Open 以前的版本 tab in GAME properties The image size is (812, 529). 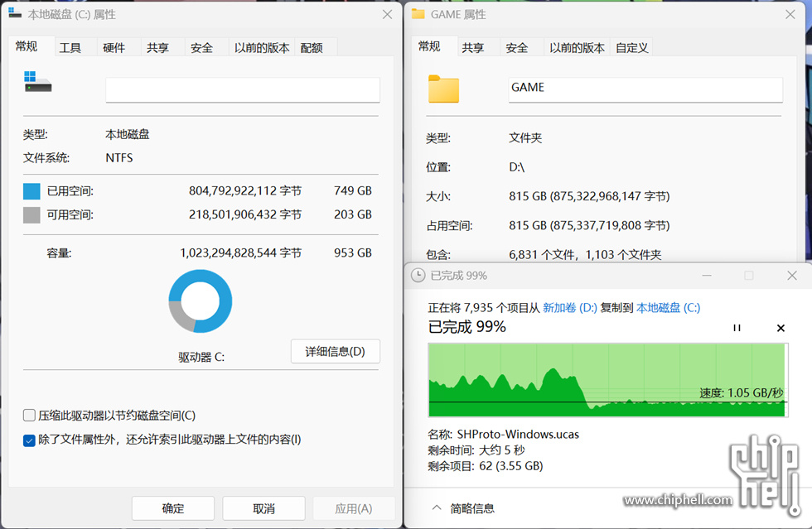point(577,48)
